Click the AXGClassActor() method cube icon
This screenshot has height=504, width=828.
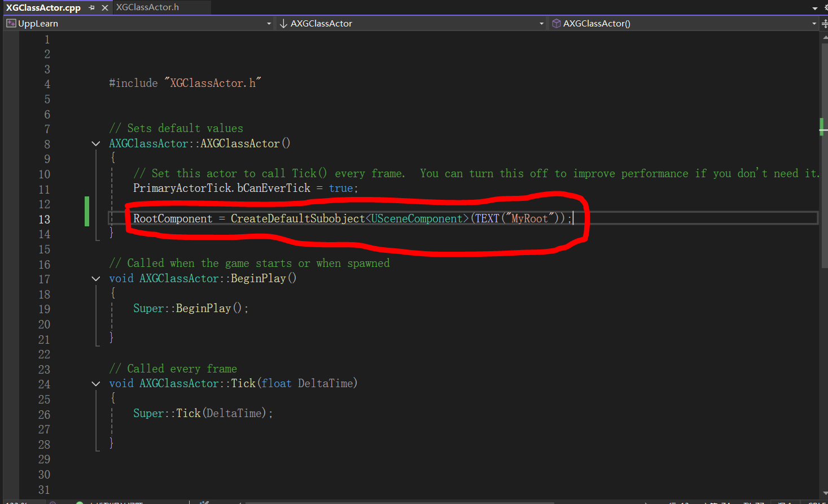click(557, 23)
